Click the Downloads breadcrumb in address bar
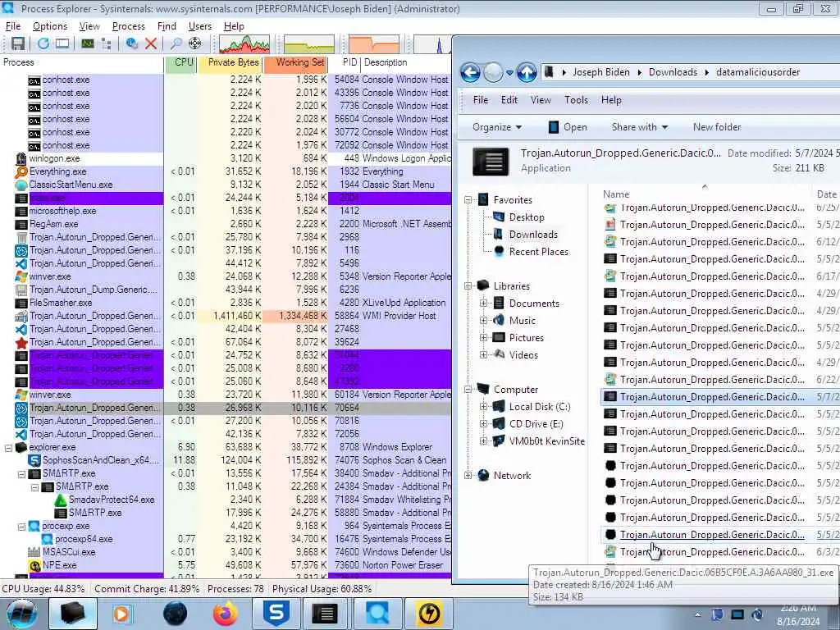Screen dimensions: 840x630 673,72
